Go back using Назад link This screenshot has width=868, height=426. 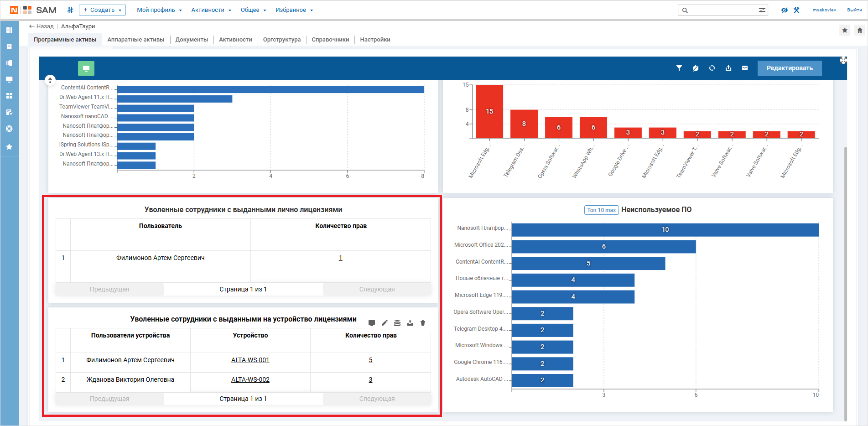pyautogui.click(x=42, y=26)
